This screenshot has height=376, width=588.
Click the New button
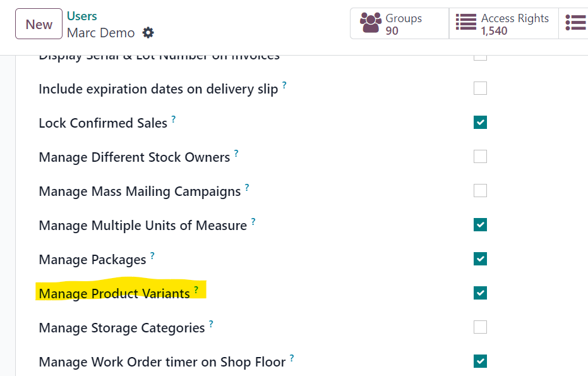click(39, 23)
